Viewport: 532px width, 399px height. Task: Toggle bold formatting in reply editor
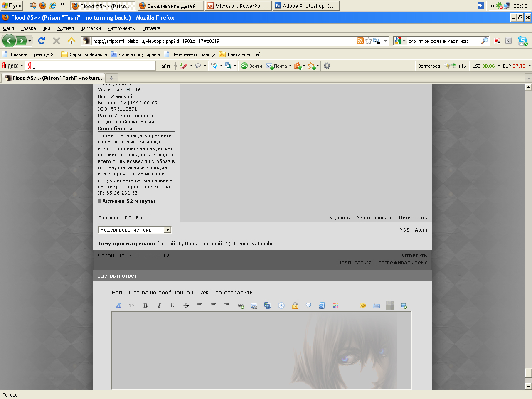pyautogui.click(x=145, y=305)
